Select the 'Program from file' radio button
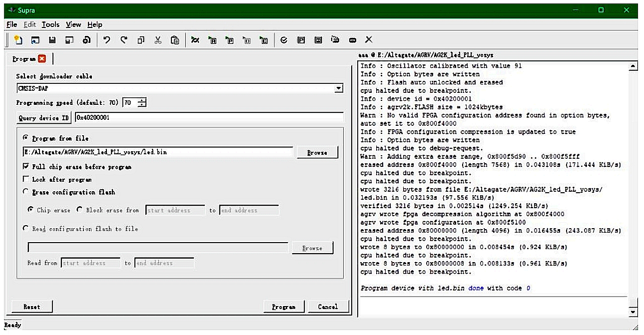Image resolution: width=644 pixels, height=335 pixels. [25, 138]
